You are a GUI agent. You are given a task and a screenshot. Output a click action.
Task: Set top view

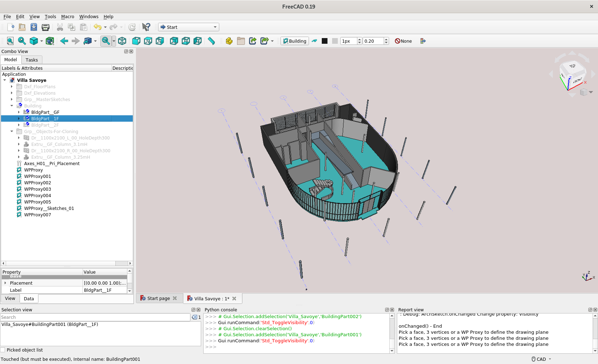[x=148, y=41]
